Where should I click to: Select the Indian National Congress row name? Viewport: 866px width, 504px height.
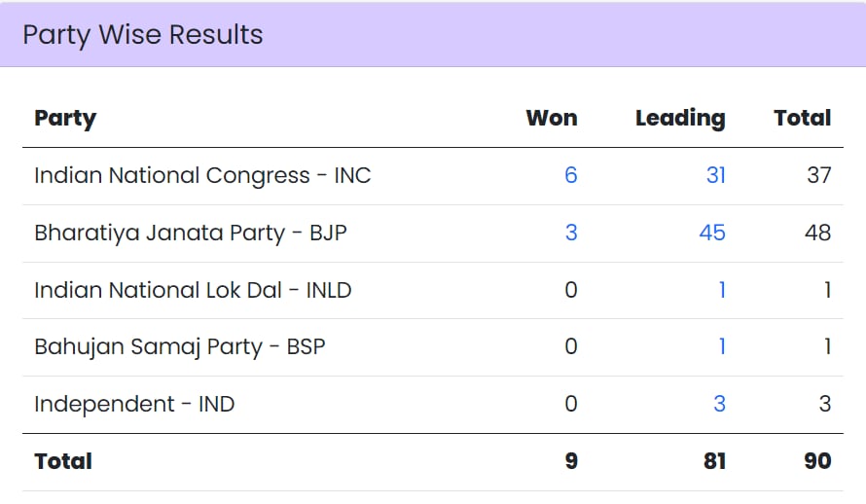pyautogui.click(x=202, y=176)
